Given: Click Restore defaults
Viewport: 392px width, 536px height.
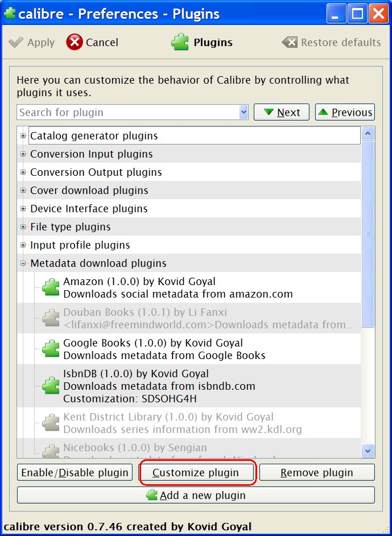Looking at the screenshot, I should [x=331, y=42].
